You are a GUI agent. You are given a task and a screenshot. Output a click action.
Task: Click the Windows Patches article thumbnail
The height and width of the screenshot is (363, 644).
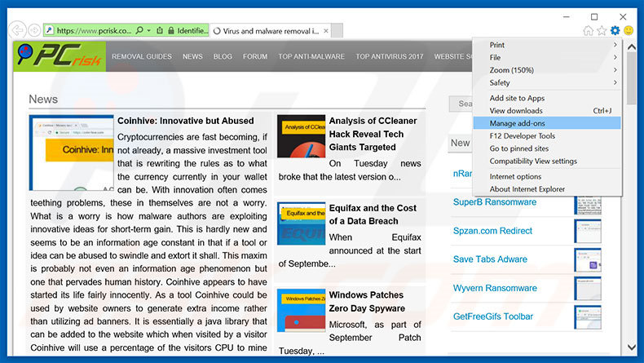click(x=301, y=310)
